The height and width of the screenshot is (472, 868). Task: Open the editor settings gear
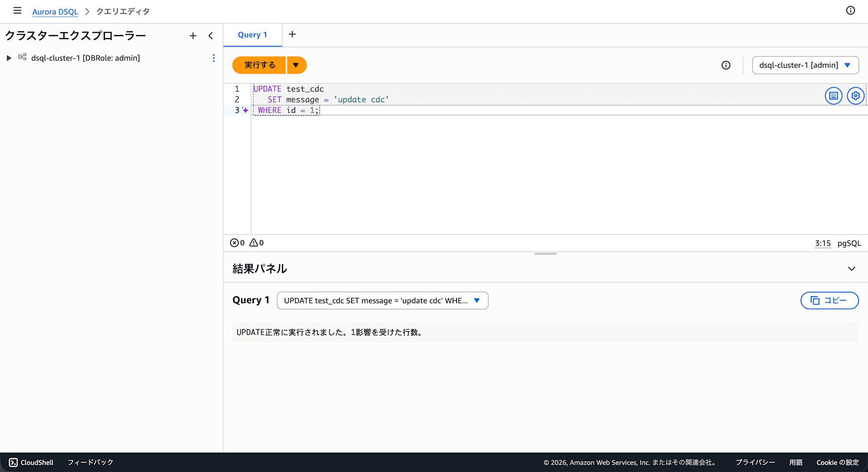tap(855, 96)
